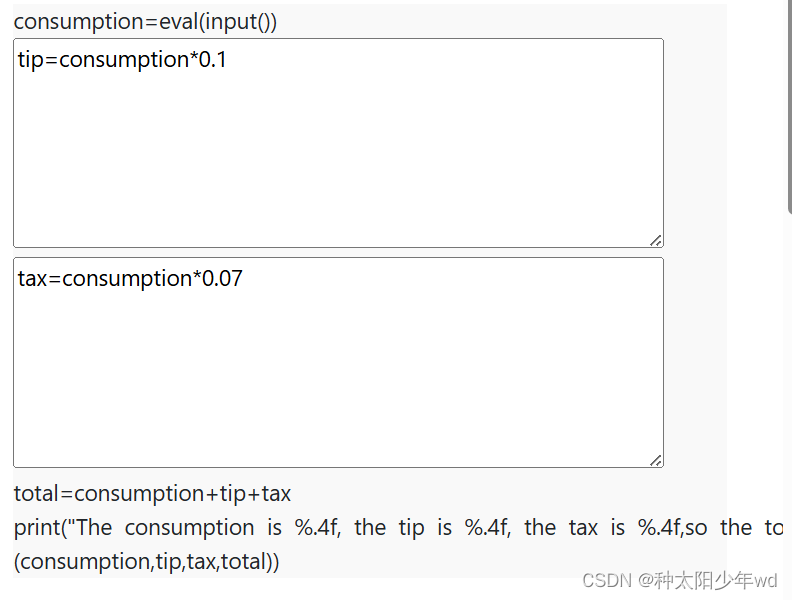Click the CSDN watermark text

tap(607, 581)
